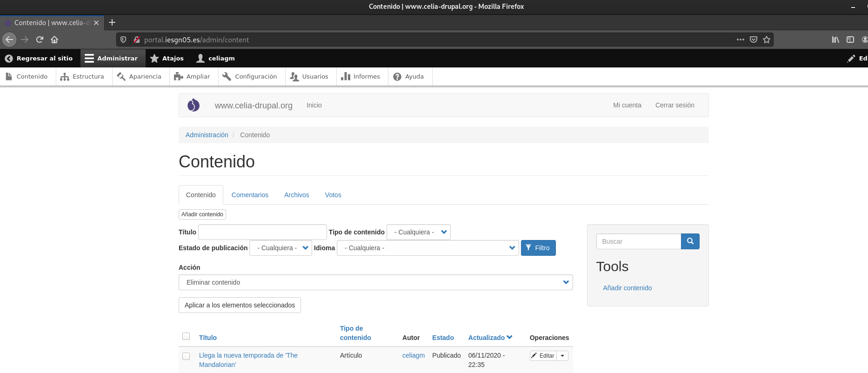The image size is (868, 373).
Task: Click the Drupal site logo
Action: point(194,105)
